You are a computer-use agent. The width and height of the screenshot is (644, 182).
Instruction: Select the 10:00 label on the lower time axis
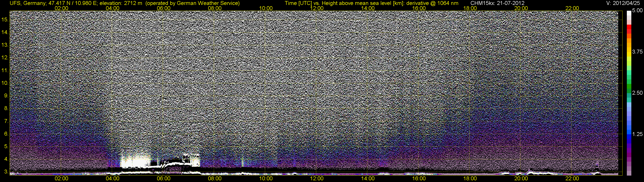tap(266, 179)
